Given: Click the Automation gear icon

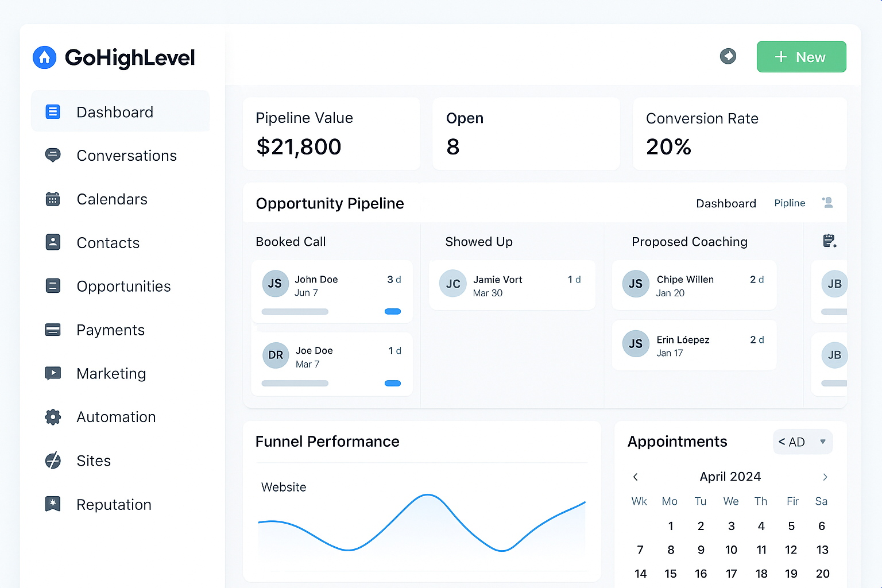Looking at the screenshot, I should [x=53, y=417].
